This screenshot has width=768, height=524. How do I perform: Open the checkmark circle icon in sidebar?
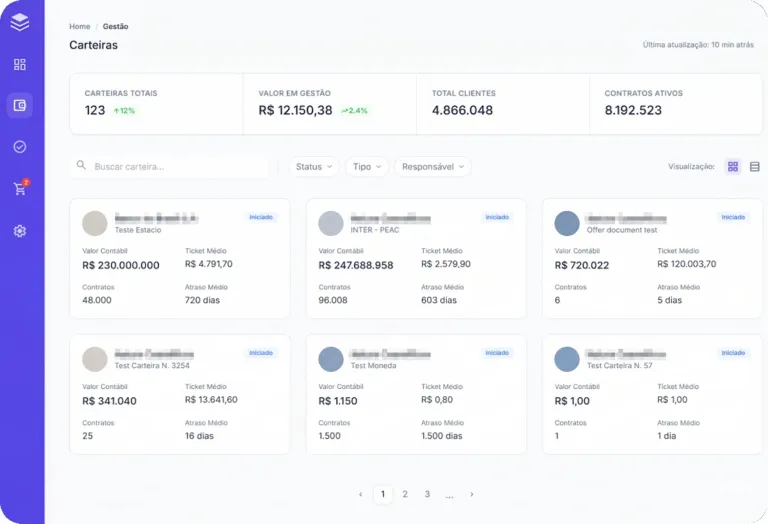tap(20, 146)
